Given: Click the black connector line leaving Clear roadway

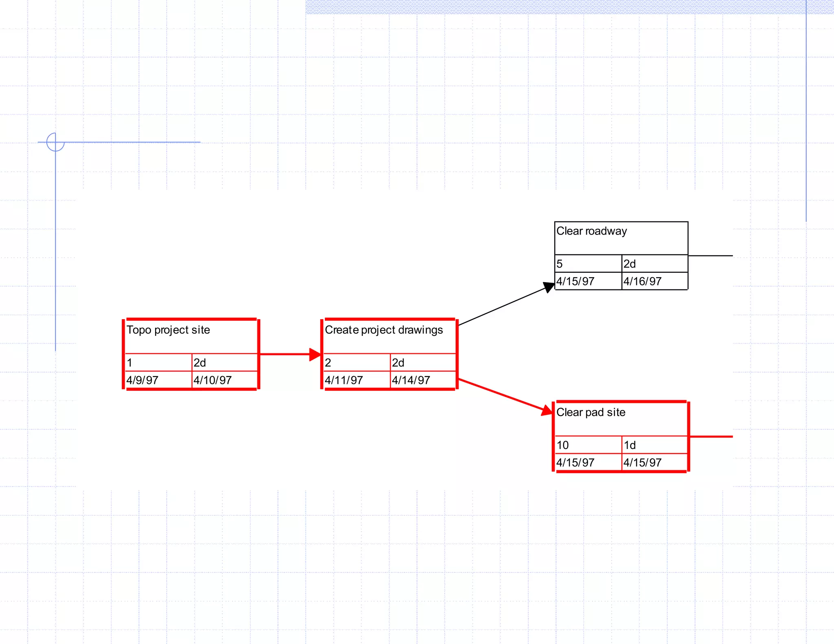Looking at the screenshot, I should tap(711, 256).
